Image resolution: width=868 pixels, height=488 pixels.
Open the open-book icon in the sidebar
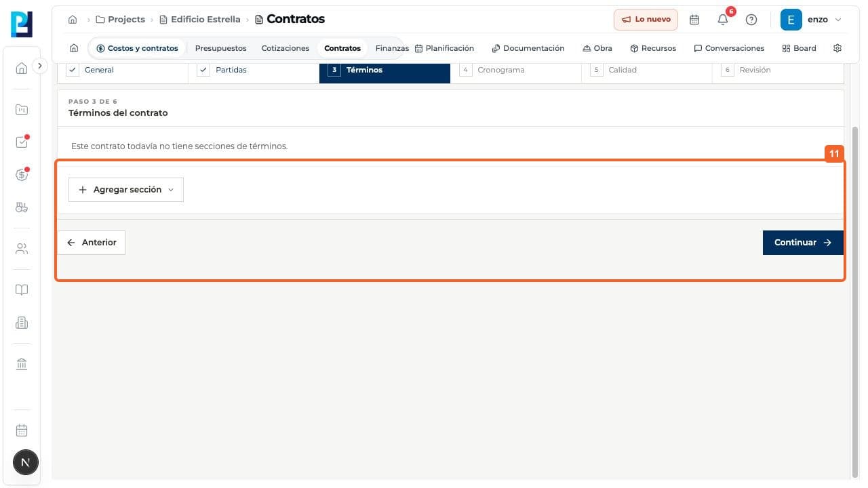pyautogui.click(x=22, y=290)
